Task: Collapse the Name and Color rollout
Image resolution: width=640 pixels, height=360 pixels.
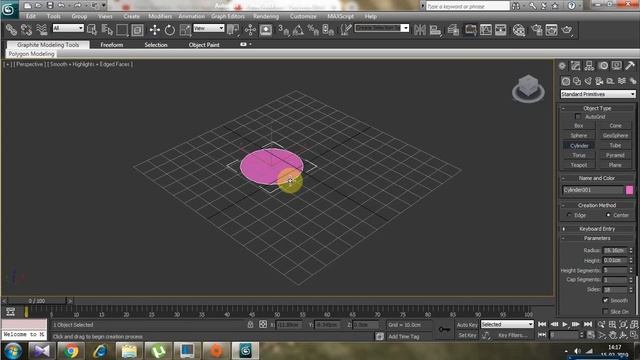Action: (597, 178)
